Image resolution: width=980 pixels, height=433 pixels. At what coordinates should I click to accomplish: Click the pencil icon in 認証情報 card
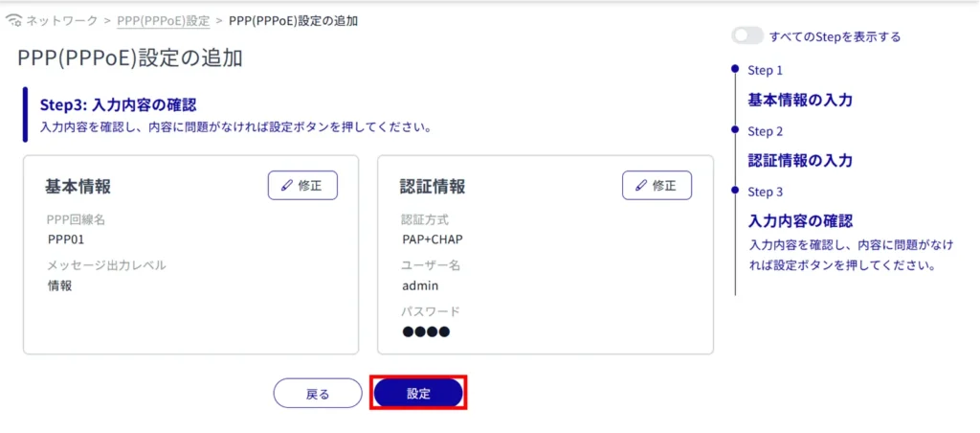642,186
